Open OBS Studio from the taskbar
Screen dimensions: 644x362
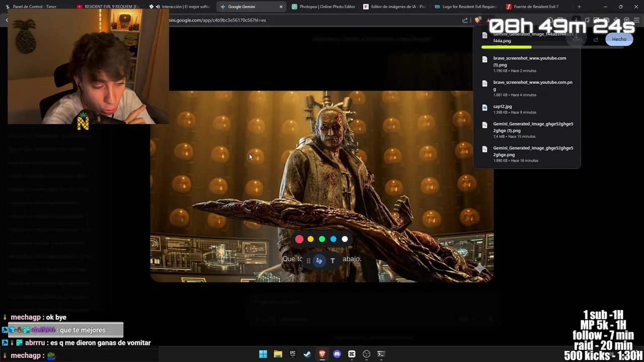tap(366, 354)
